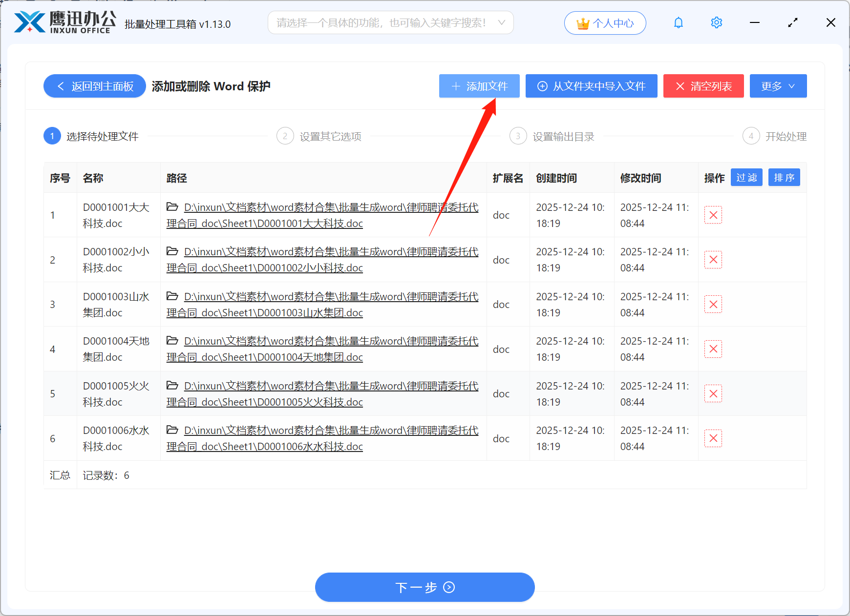Delete row D0001004天地集团.doc with red X
This screenshot has height=616, width=850.
713,349
